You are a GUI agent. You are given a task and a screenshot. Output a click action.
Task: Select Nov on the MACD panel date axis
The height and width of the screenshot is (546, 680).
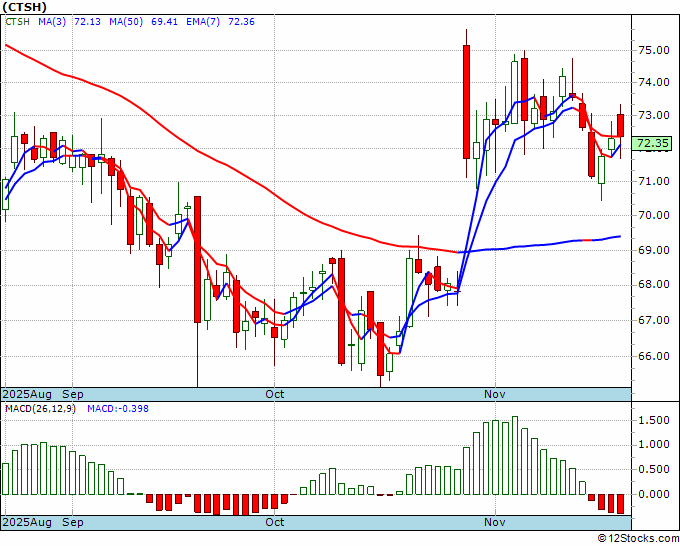click(495, 522)
